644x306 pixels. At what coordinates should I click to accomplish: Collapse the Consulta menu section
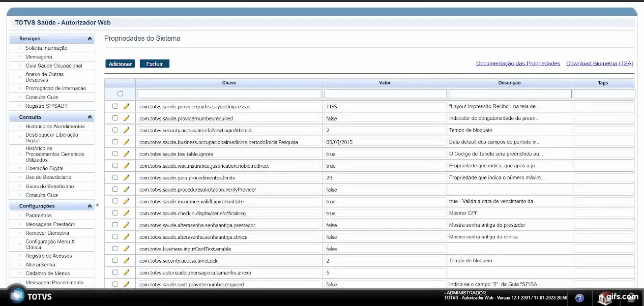tap(90, 117)
